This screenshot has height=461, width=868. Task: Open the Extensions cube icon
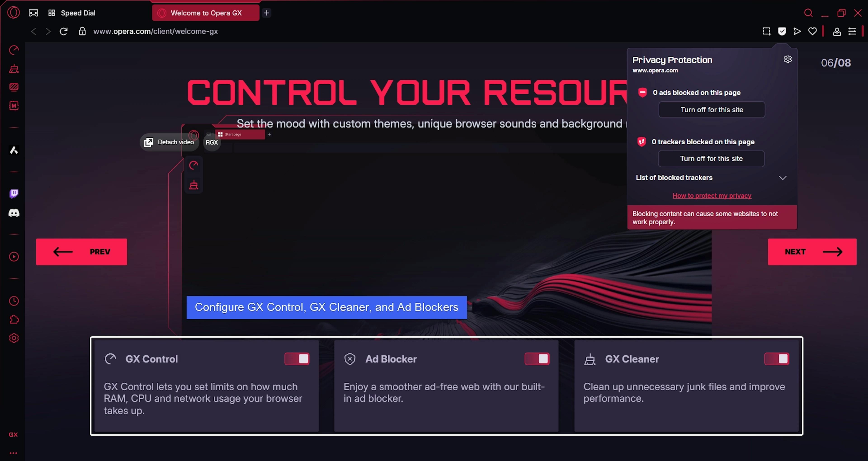[x=14, y=320]
